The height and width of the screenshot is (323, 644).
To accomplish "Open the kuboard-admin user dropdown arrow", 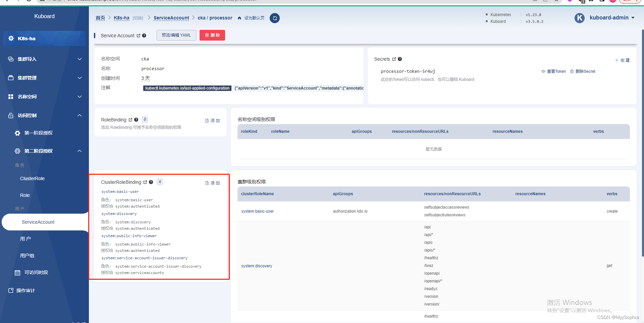I will (633, 18).
